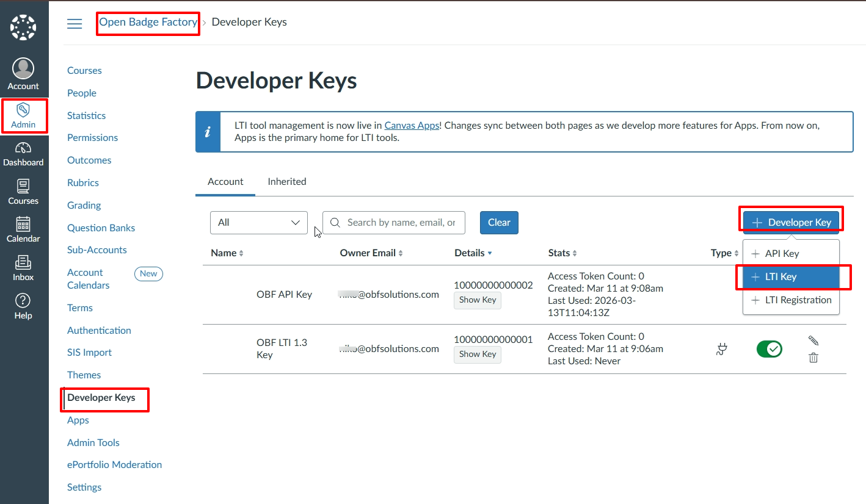The image size is (866, 504).
Task: Open the Rubrics sidebar link
Action: click(x=83, y=183)
